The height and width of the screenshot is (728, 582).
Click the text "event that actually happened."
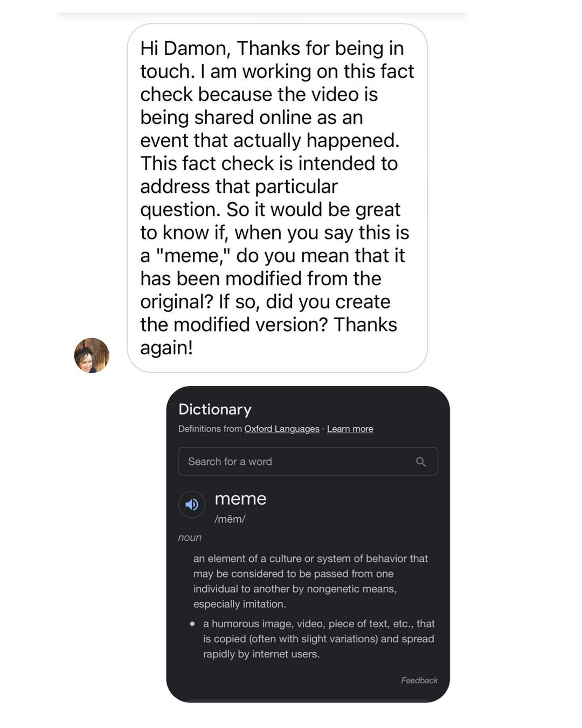click(269, 140)
